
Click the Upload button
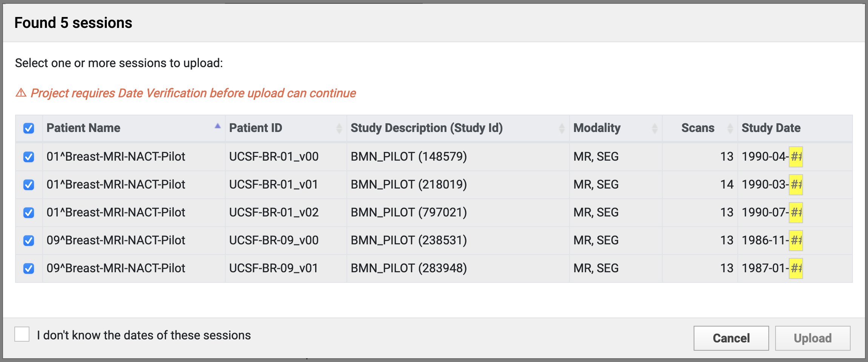pyautogui.click(x=813, y=338)
